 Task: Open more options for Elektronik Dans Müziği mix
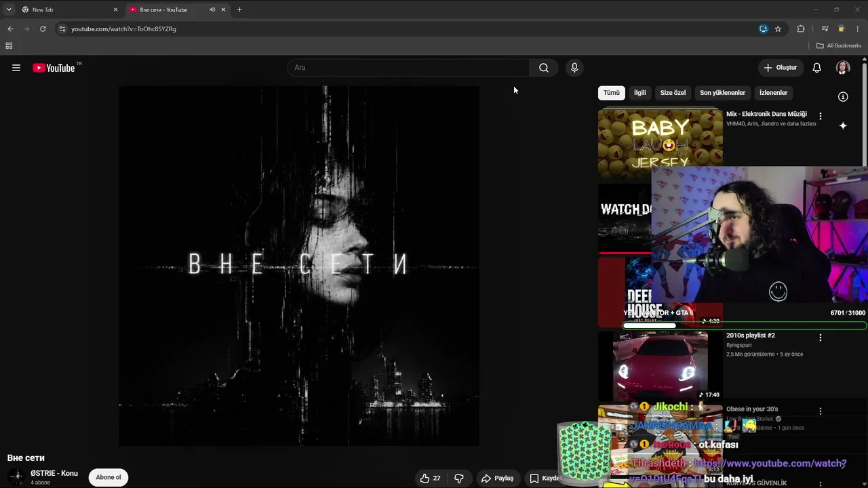(820, 116)
